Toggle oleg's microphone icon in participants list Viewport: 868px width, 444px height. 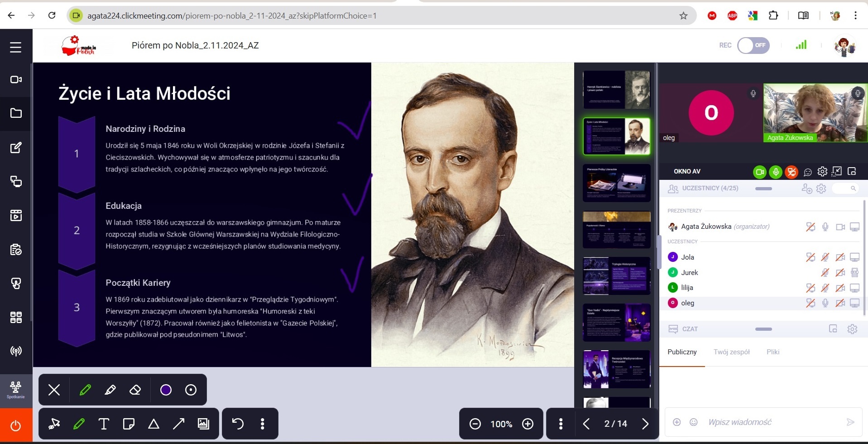pos(825,303)
